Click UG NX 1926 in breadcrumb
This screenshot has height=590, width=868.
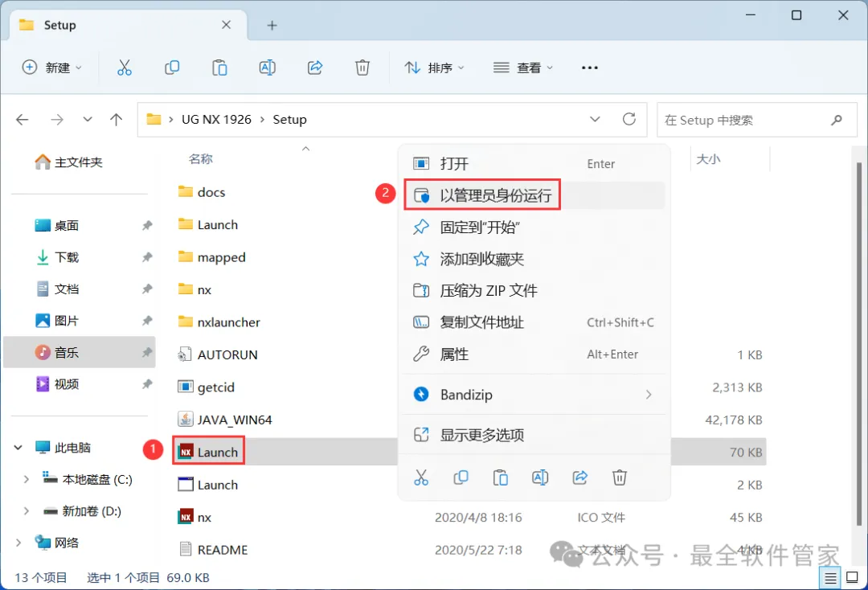pos(216,120)
